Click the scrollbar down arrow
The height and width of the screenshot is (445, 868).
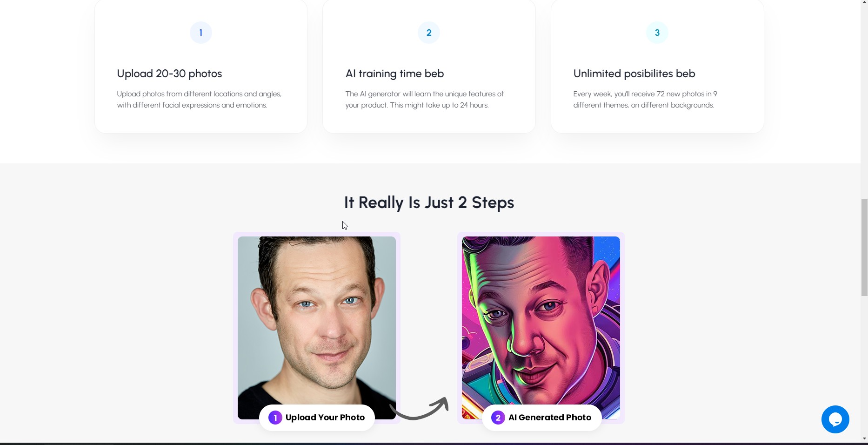864,438
